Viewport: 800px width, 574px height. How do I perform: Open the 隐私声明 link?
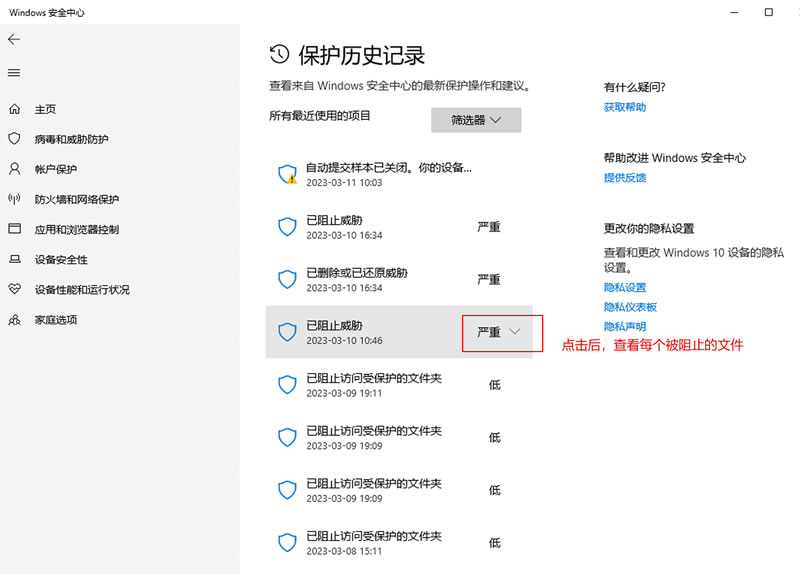(x=625, y=326)
